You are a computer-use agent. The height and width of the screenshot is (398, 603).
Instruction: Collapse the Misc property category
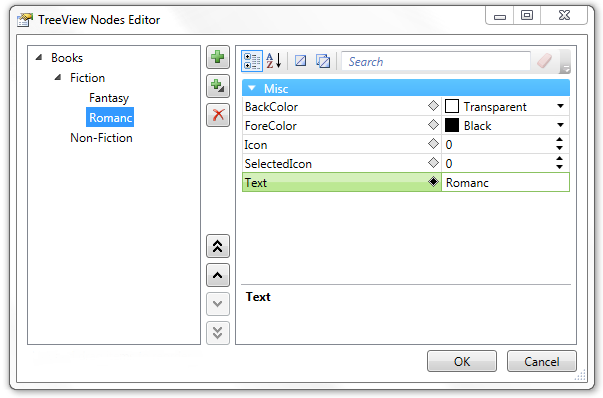pos(252,88)
